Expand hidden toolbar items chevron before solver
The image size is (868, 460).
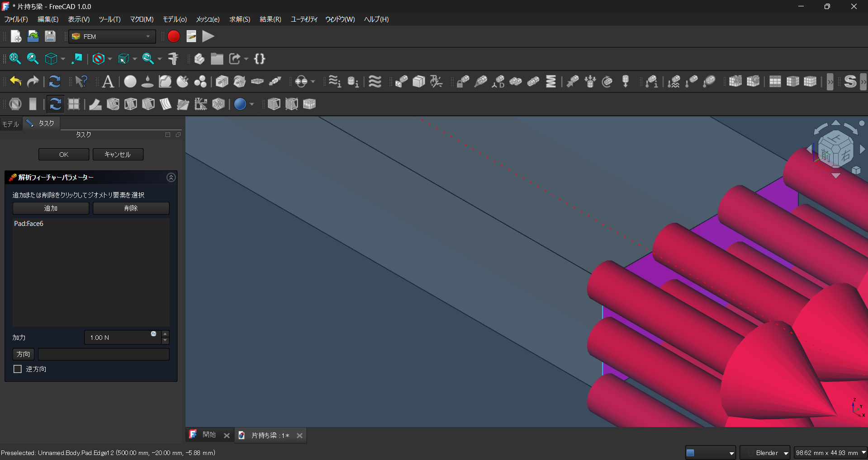click(x=830, y=82)
